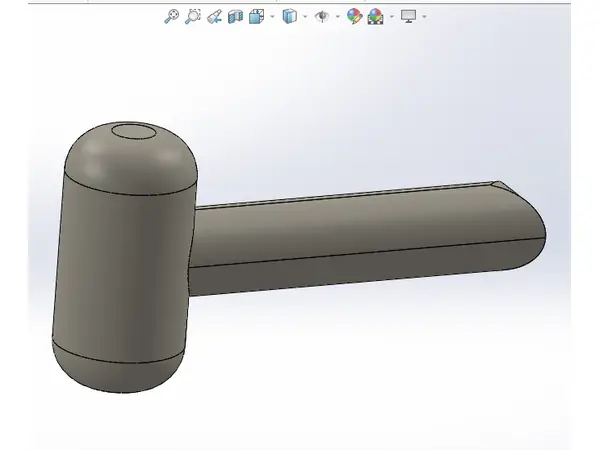Click the Apply Scene icon

click(x=375, y=16)
